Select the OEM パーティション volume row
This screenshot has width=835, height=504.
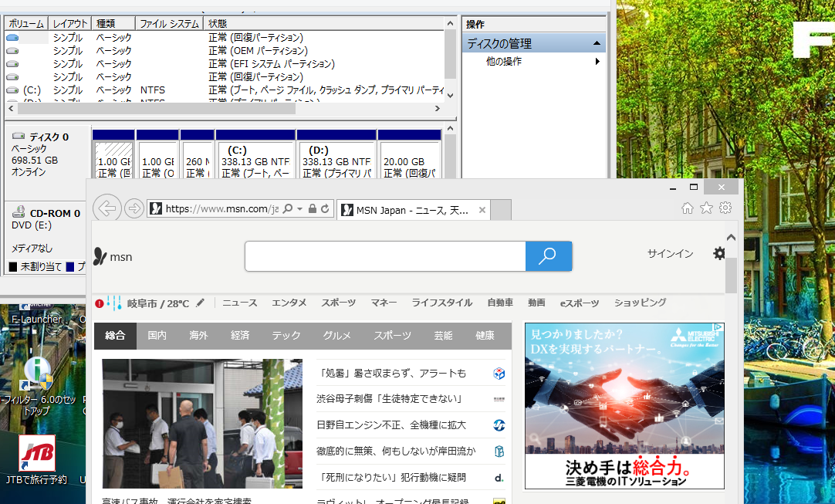pyautogui.click(x=225, y=51)
